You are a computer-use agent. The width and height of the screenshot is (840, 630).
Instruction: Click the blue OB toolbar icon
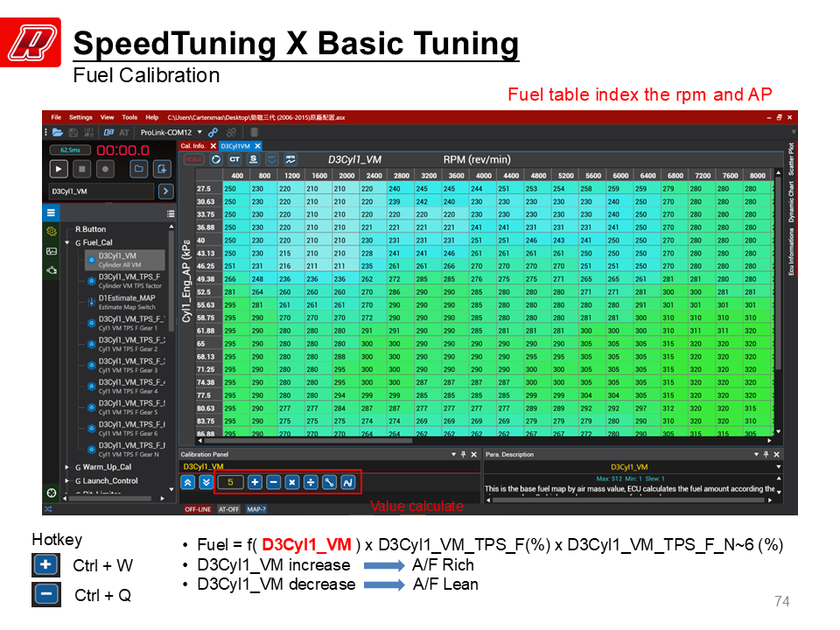(x=108, y=132)
